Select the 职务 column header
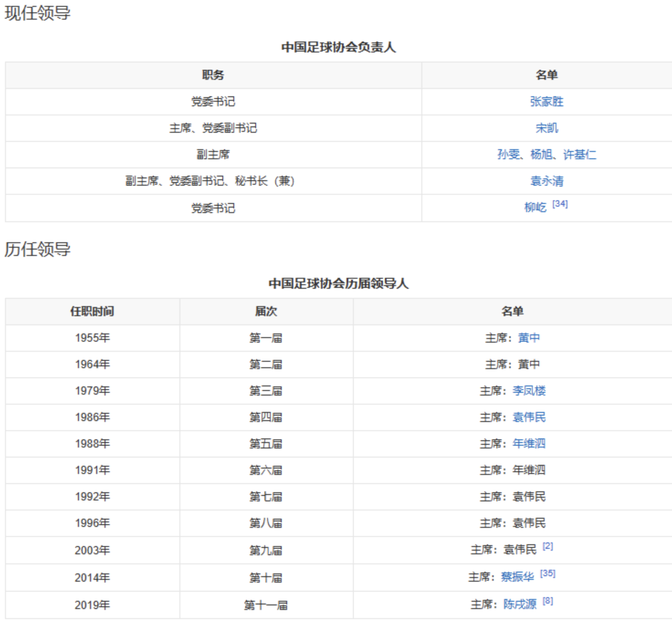 coord(213,75)
